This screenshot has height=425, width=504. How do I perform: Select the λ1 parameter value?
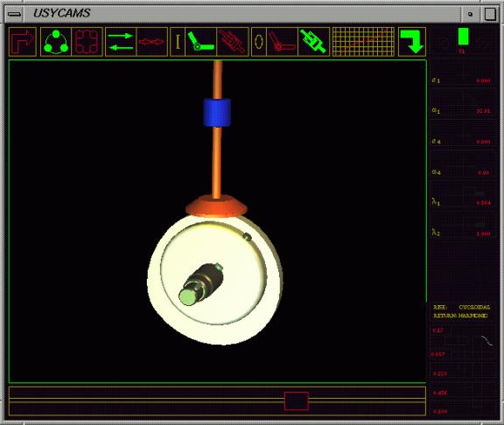483,203
